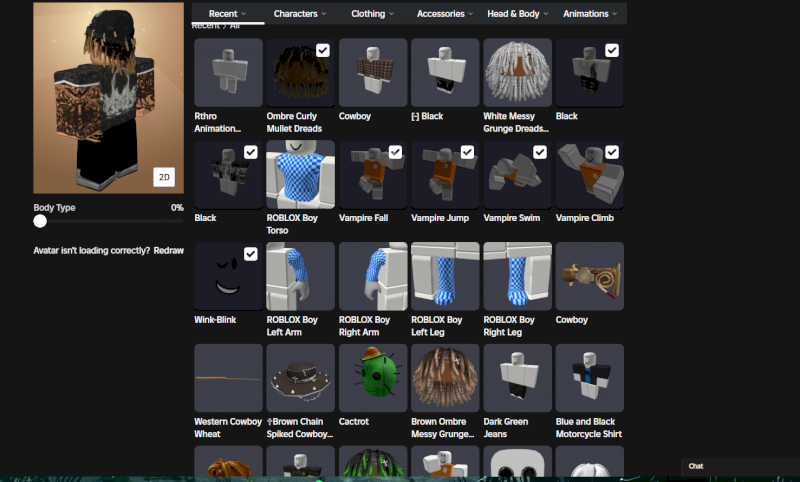Select the plaid Cowboy shirt thumbnail

373,72
